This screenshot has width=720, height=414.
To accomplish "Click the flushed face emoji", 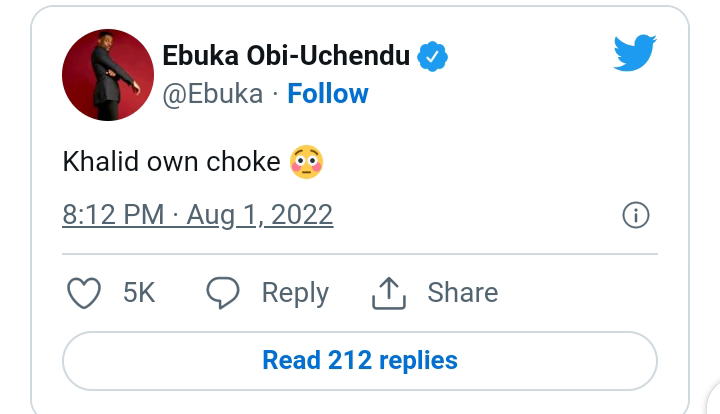I will coord(307,162).
